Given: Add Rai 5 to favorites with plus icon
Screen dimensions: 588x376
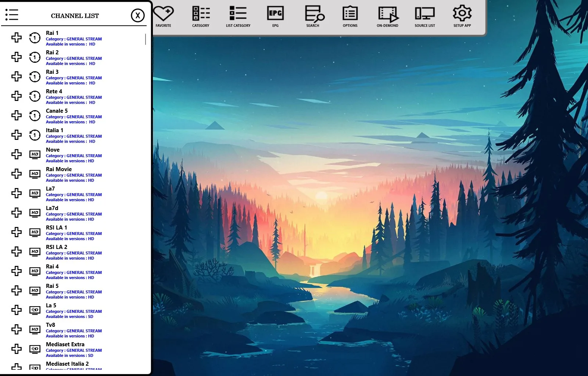Looking at the screenshot, I should 17,290.
